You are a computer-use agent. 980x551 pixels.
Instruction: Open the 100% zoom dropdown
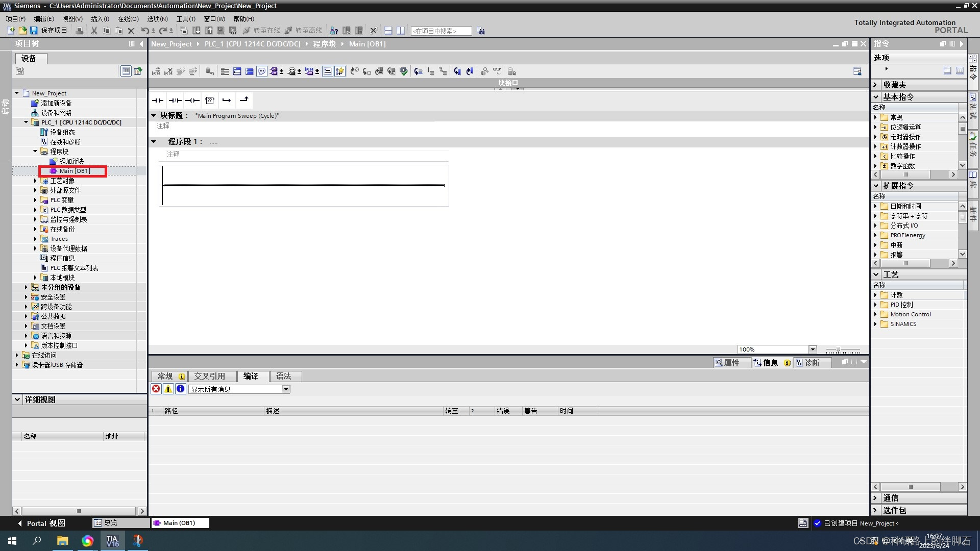[813, 349]
